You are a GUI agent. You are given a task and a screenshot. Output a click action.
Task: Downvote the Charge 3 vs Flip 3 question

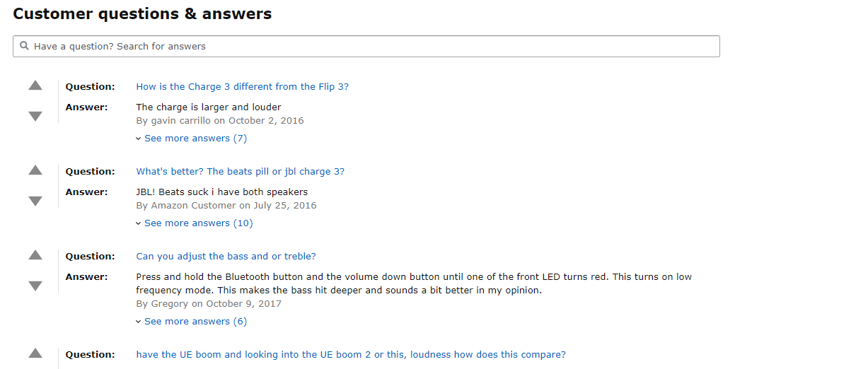click(x=35, y=117)
